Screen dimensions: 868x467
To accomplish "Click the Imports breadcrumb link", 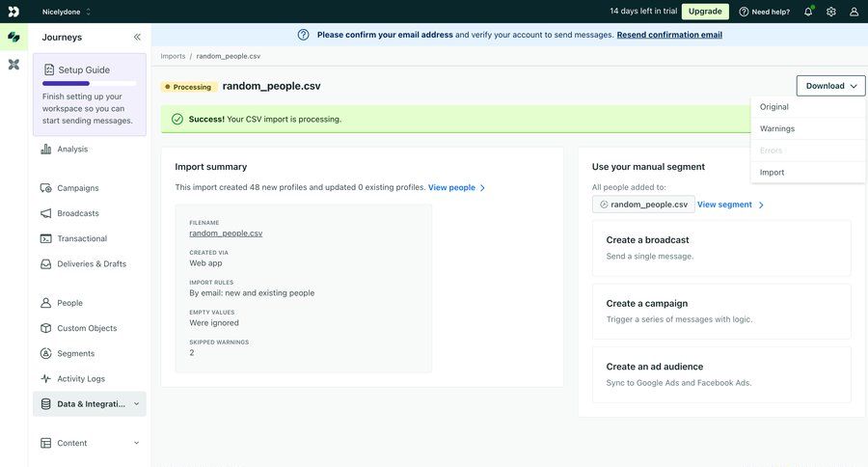I will pyautogui.click(x=173, y=56).
